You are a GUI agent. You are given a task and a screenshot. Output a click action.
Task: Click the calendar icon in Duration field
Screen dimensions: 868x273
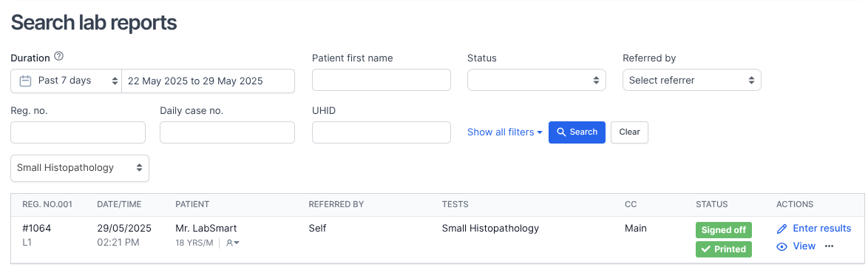[x=25, y=81]
